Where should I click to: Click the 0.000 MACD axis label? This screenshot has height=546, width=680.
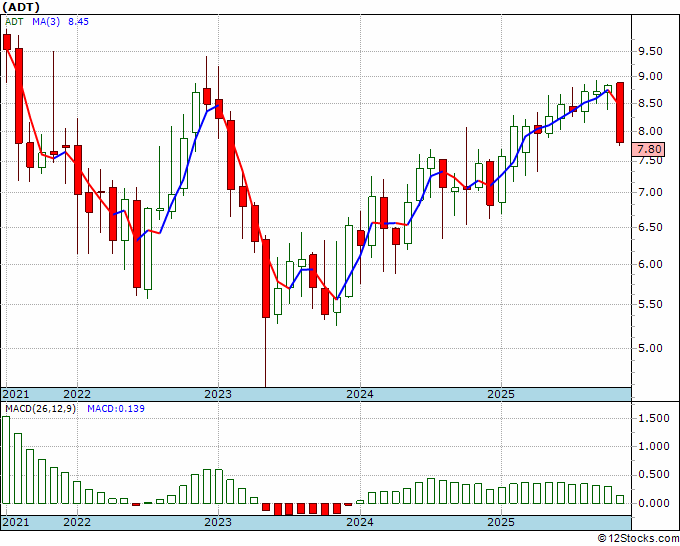tap(654, 503)
